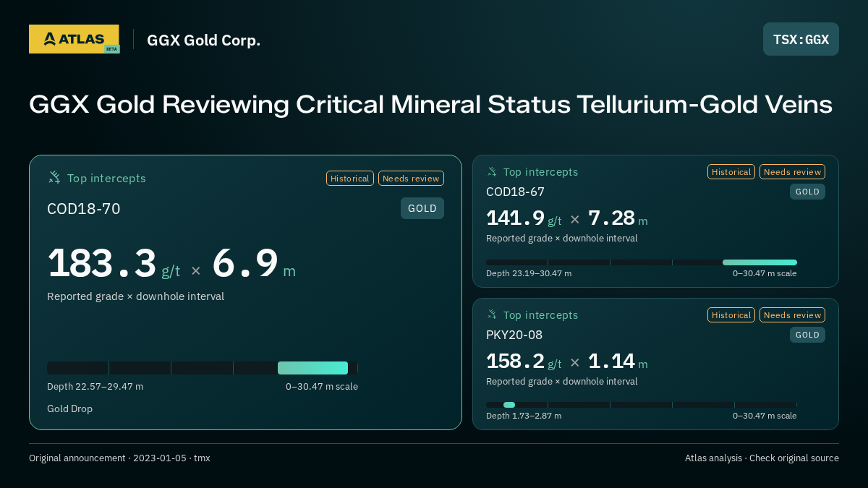Select the COD18-70 hole ID
Viewport: 868px width, 488px height.
point(84,209)
